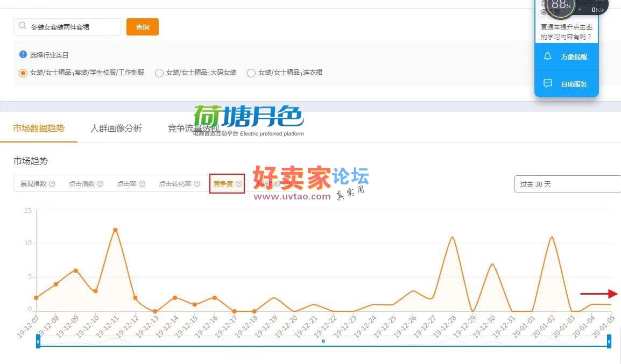The height and width of the screenshot is (364, 621).
Task: Click left handle of chart range slider
Action: pos(38,341)
